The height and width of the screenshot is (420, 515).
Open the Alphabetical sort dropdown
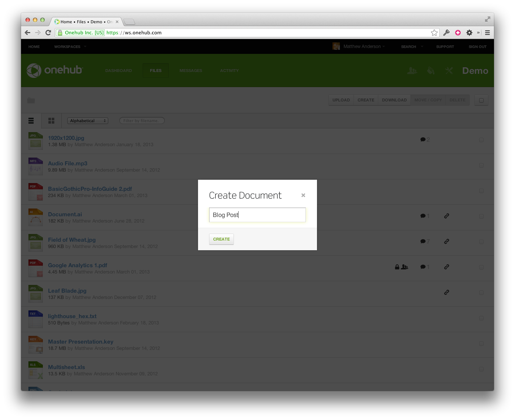pyautogui.click(x=88, y=121)
